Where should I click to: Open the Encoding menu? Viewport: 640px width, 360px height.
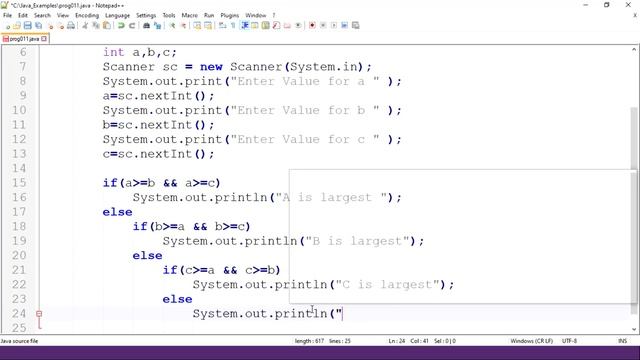87,16
